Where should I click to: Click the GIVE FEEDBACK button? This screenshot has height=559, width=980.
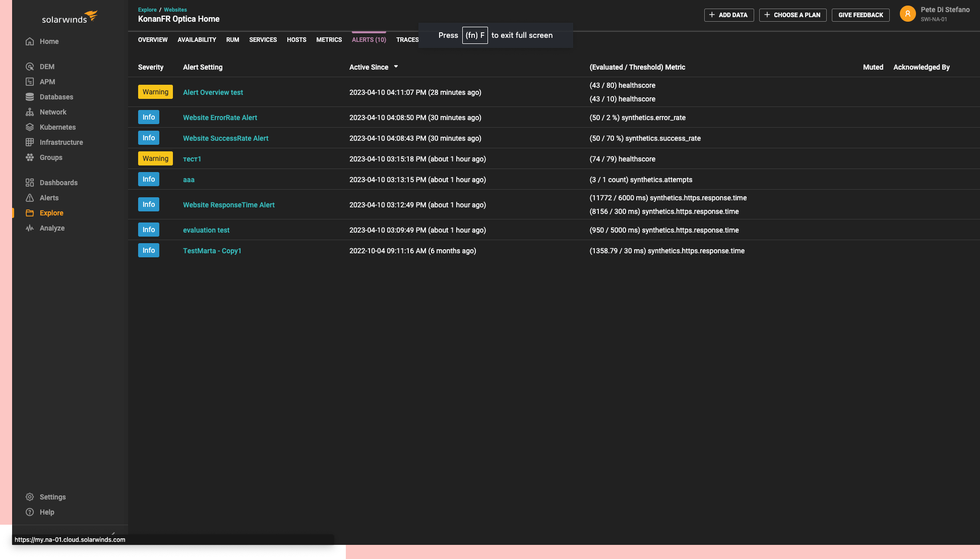tap(861, 15)
